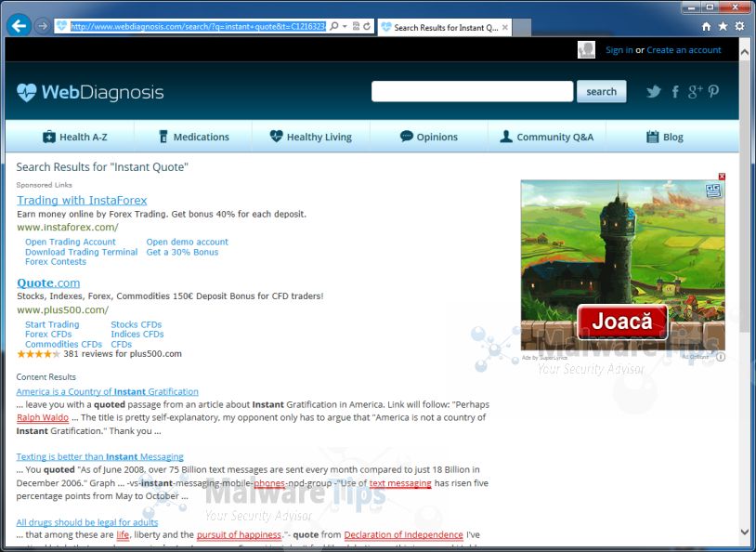Image resolution: width=756 pixels, height=552 pixels.
Task: Click Commodities CFDs link
Action: (64, 344)
